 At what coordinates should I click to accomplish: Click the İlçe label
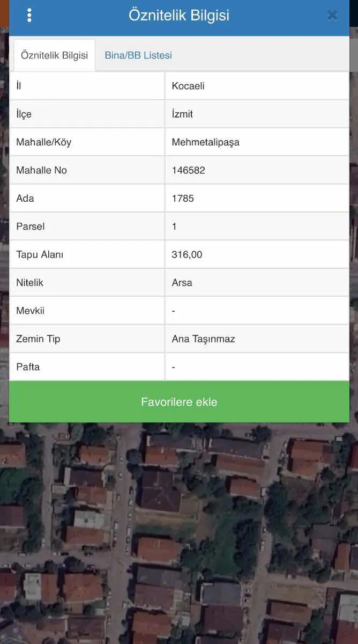point(24,114)
